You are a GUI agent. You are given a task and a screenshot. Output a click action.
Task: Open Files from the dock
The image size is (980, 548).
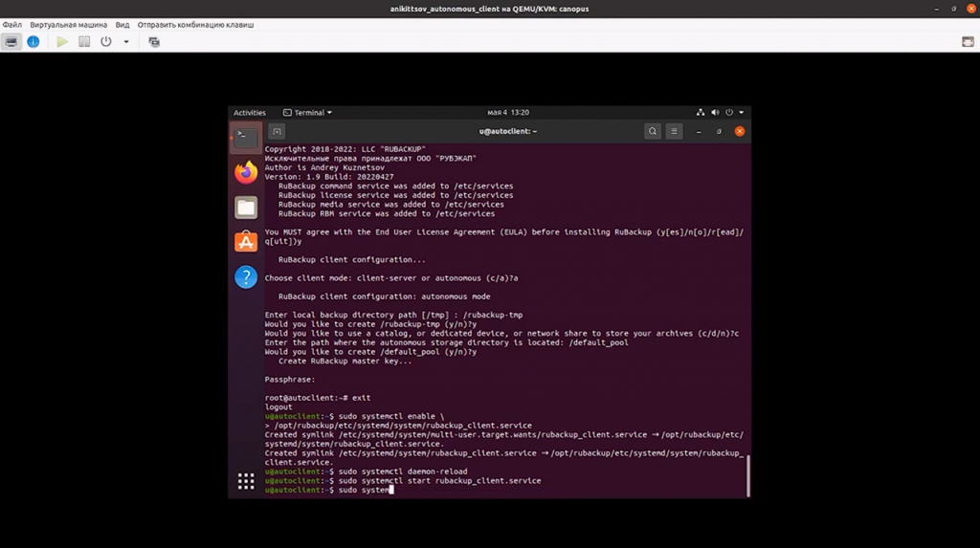246,208
